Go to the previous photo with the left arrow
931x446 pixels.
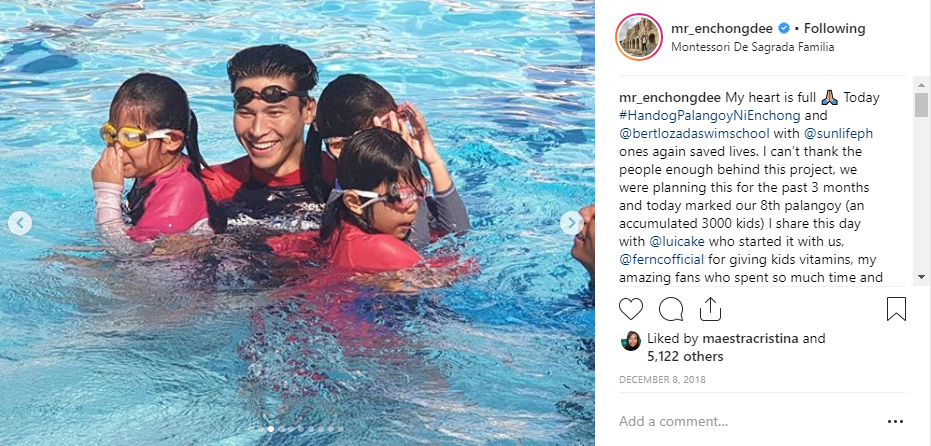[20, 223]
